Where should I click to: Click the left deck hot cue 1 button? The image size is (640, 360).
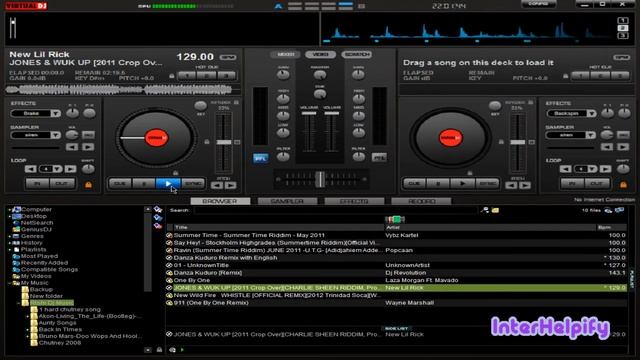(187, 76)
